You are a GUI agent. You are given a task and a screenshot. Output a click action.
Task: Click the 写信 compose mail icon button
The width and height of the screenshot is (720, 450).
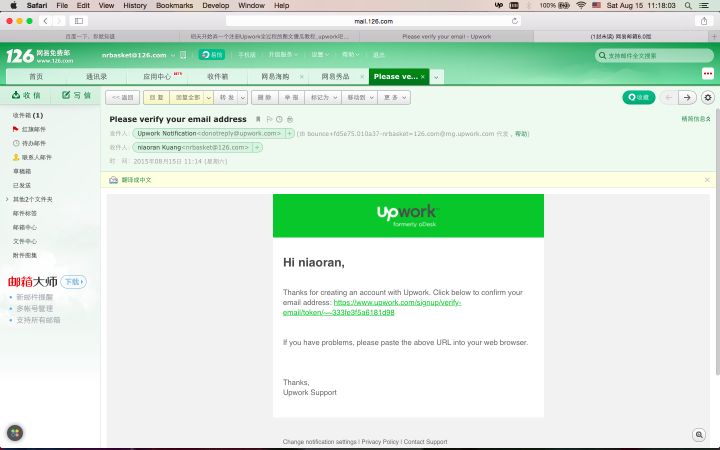76,95
